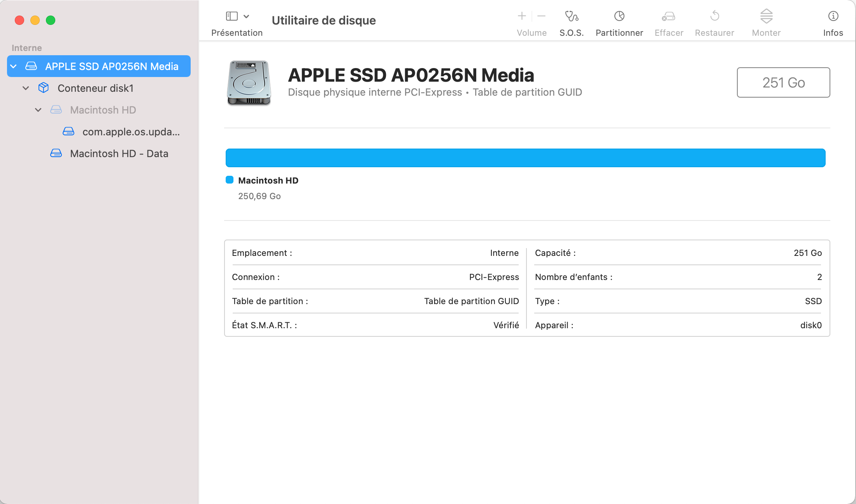Open the Infos information icon
The height and width of the screenshot is (504, 856).
(x=833, y=16)
